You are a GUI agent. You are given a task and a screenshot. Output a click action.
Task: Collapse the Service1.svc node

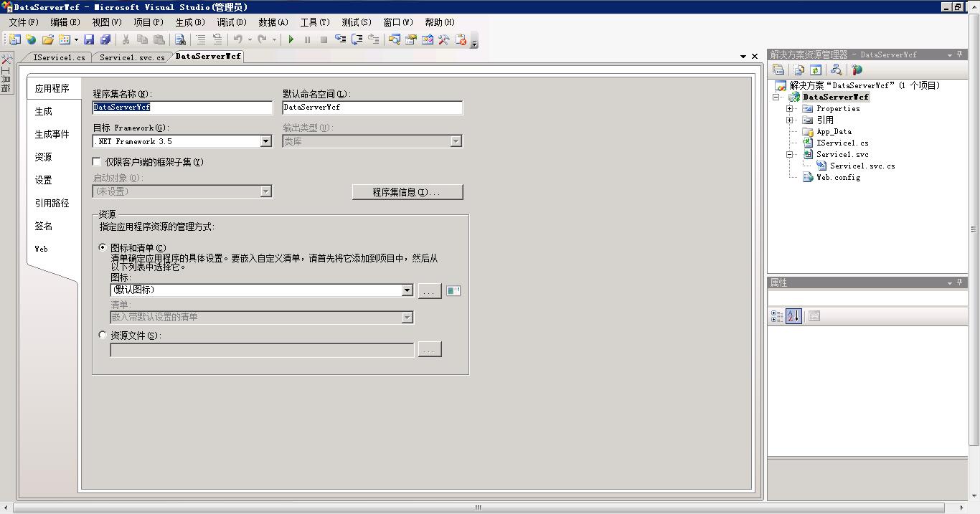tap(790, 154)
